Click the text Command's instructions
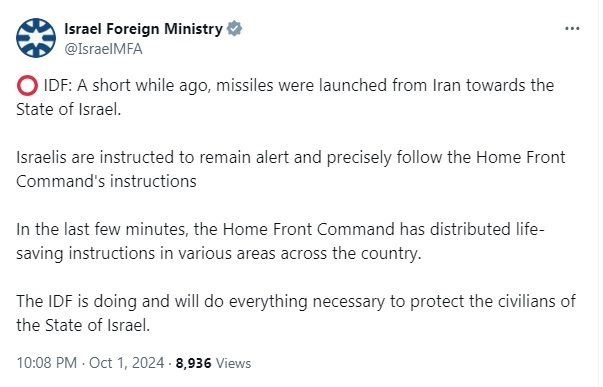The image size is (603, 387). tap(106, 181)
